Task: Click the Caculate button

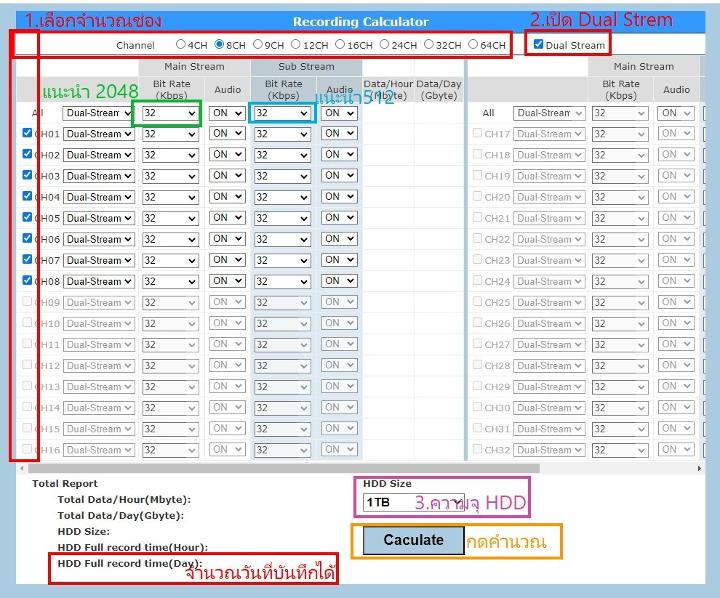Action: (x=413, y=540)
